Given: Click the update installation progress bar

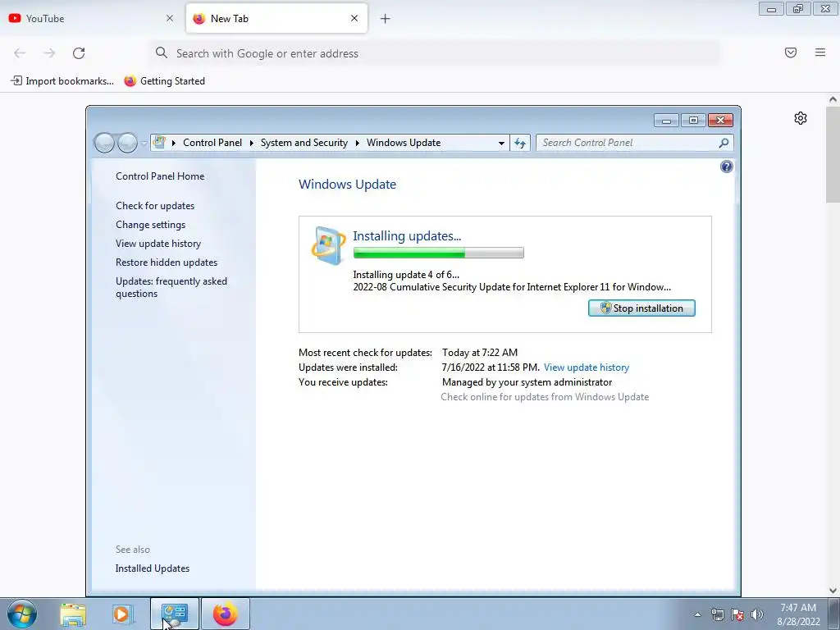Looking at the screenshot, I should click(438, 253).
